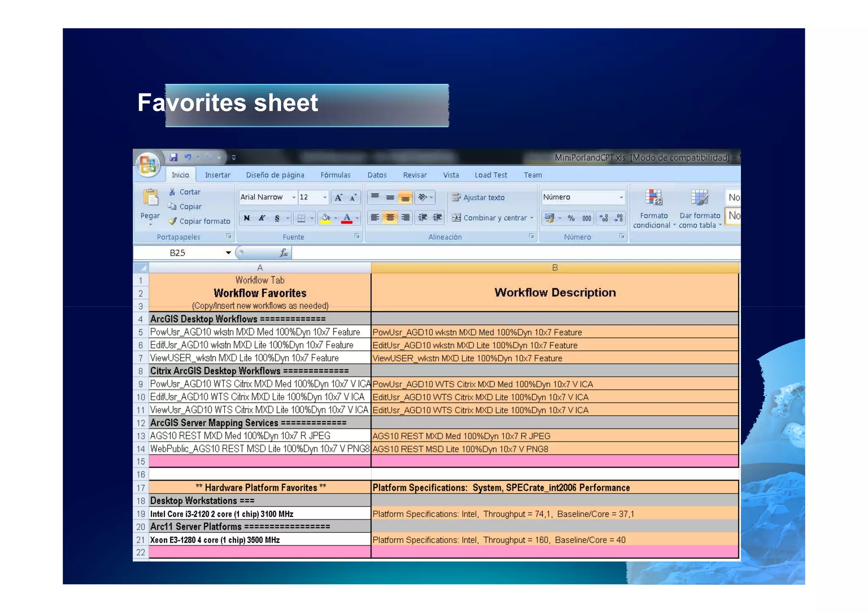This screenshot has width=868, height=613.
Task: Open Formato condicional menu
Action: [654, 209]
